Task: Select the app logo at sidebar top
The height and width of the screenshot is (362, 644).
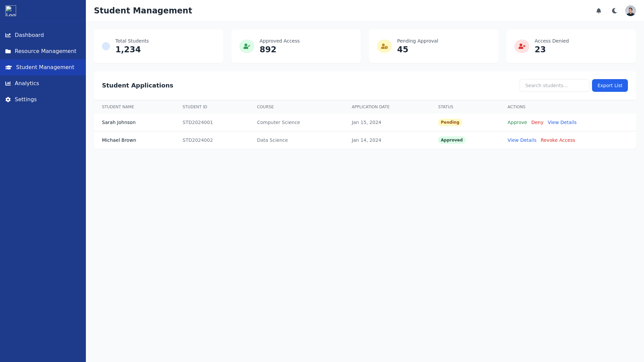Action: [x=10, y=11]
